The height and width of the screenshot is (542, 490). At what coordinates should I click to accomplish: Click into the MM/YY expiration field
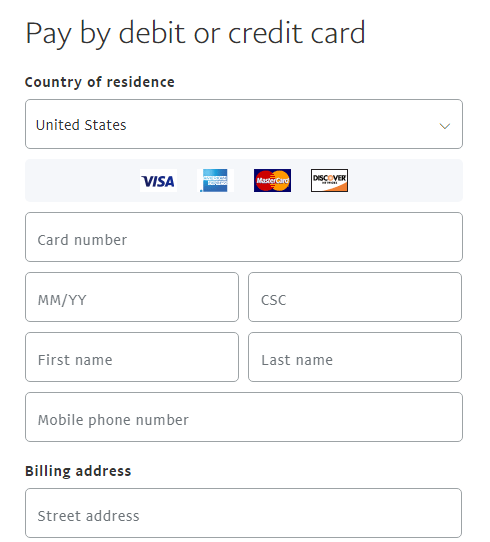(132, 297)
